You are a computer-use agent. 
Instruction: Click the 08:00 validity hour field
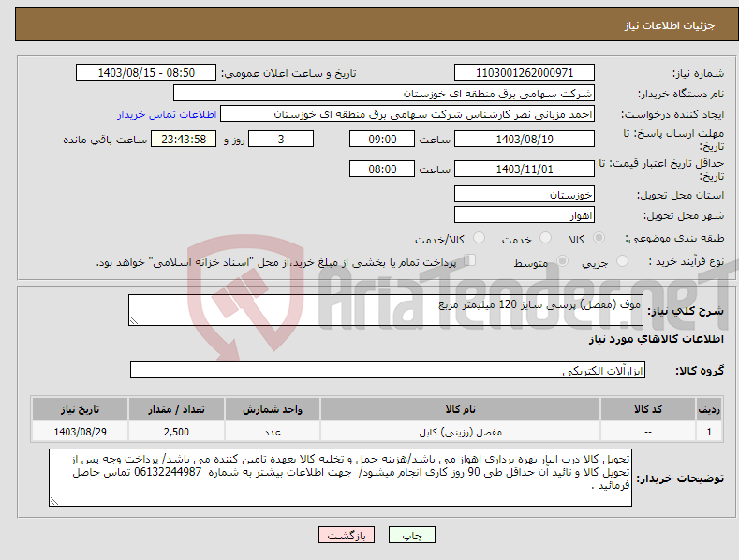click(x=382, y=169)
